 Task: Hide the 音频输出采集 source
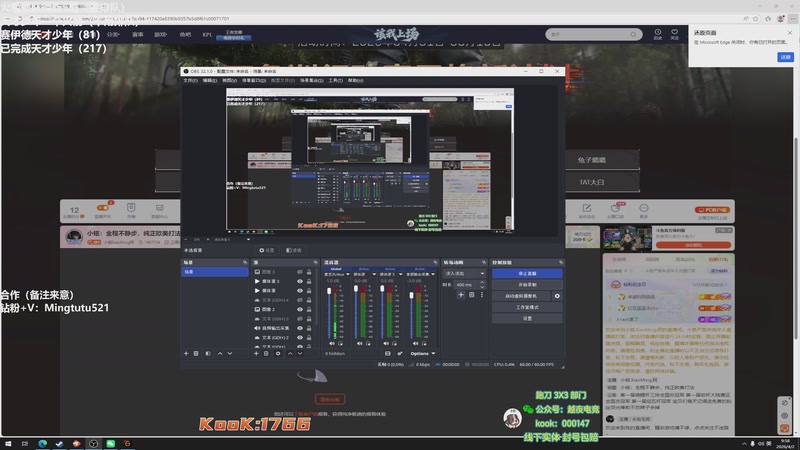coord(300,328)
